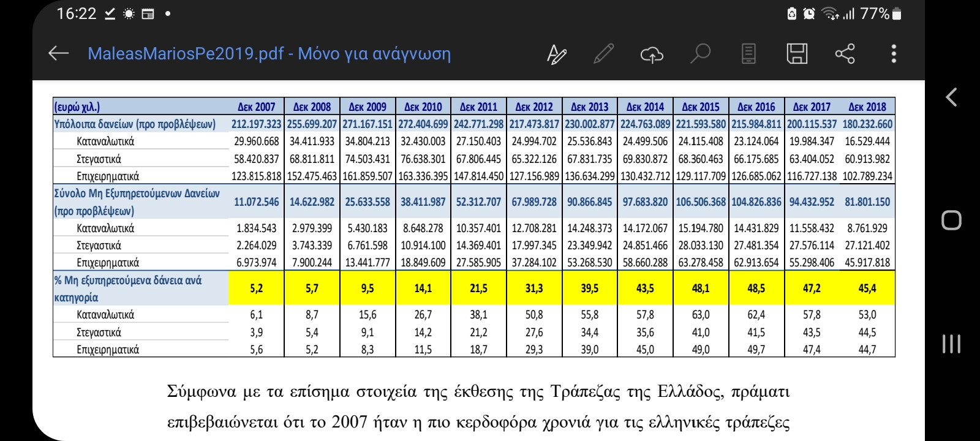Select the value 58.420.837

pyautogui.click(x=256, y=159)
